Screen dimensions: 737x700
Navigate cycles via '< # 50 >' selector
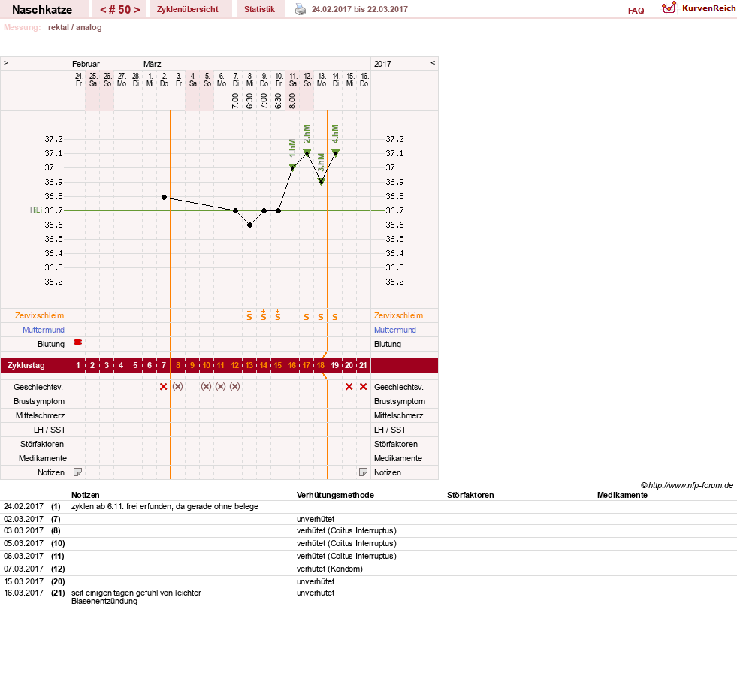pyautogui.click(x=120, y=10)
